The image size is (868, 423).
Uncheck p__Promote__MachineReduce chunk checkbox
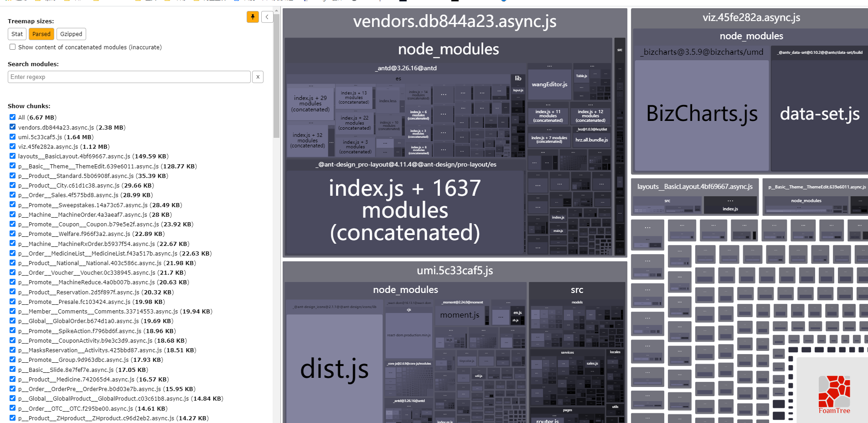click(x=13, y=282)
